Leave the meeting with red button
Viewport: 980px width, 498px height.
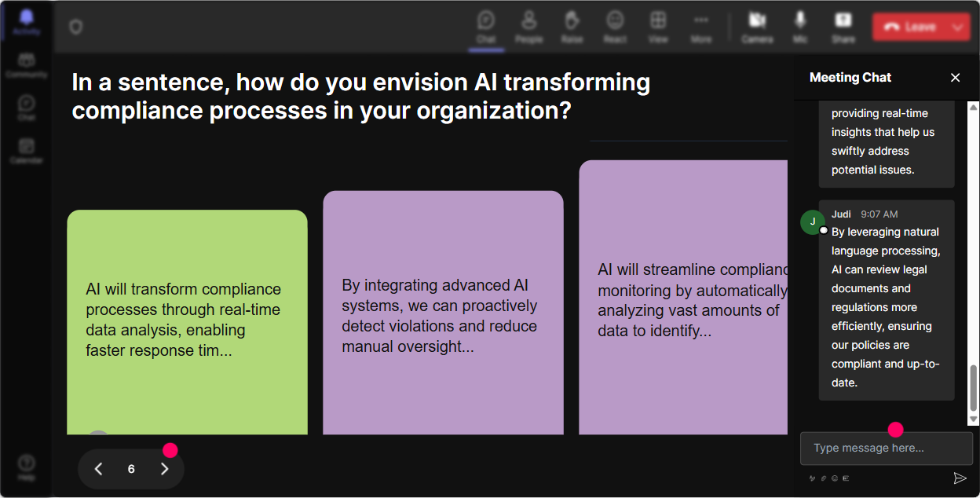pyautogui.click(x=909, y=27)
